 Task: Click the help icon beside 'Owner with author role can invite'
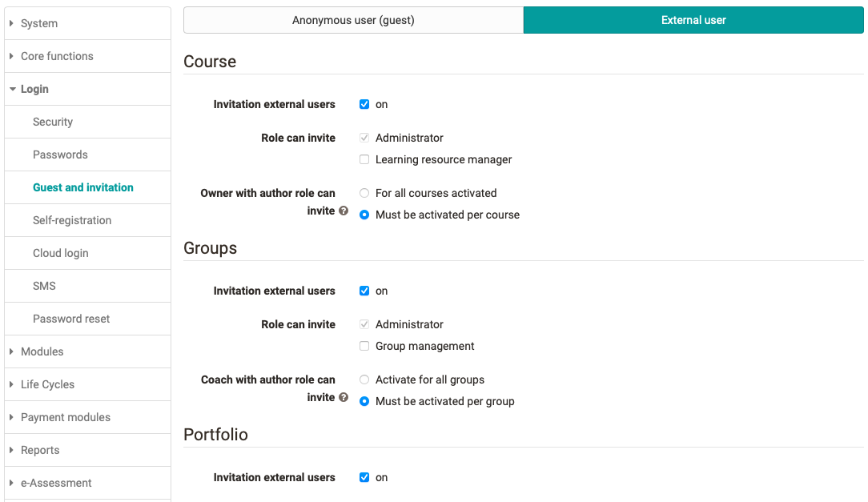pos(344,211)
